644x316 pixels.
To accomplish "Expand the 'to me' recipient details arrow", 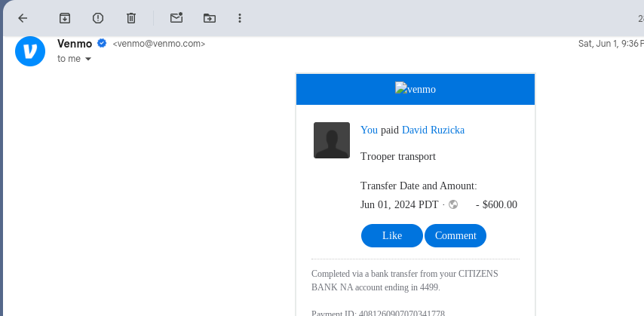I will click(88, 59).
